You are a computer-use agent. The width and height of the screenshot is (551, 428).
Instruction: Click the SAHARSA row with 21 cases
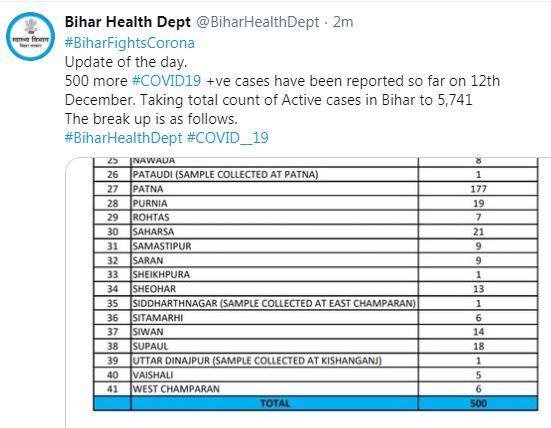316,232
